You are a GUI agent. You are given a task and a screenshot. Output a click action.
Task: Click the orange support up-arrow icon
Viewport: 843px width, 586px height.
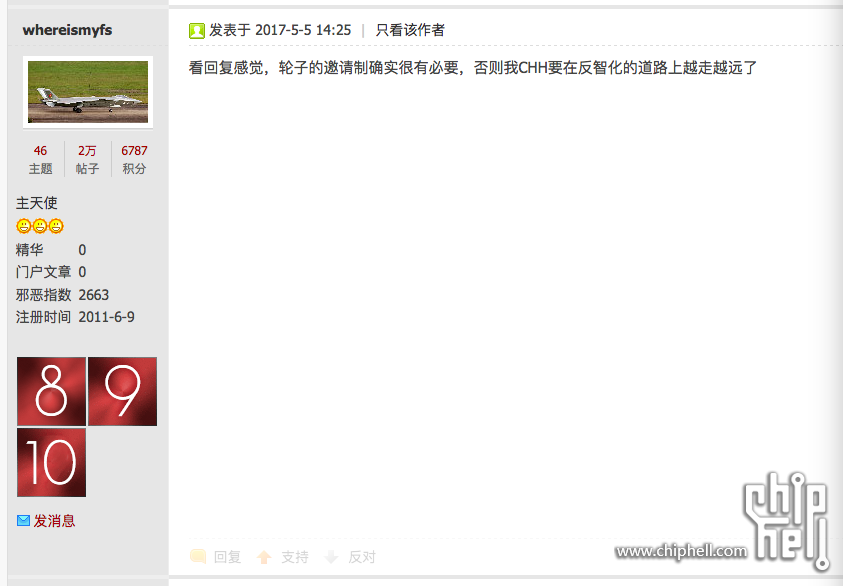tap(264, 557)
